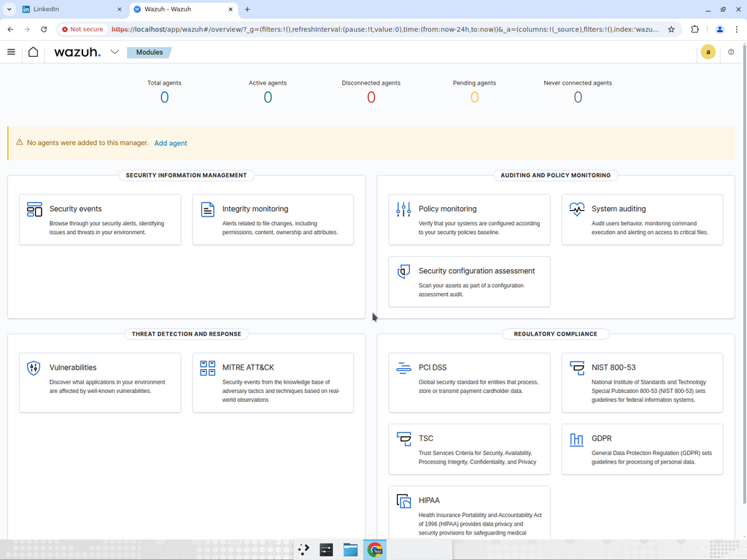747x560 pixels.
Task: Open Security events module title
Action: [75, 209]
